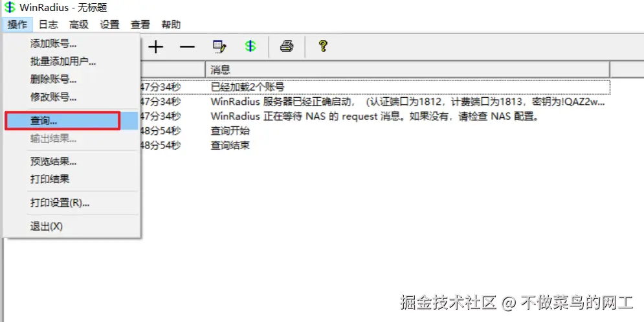Open 打印设置(R)... from the menu
This screenshot has width=644, height=322.
72,203
